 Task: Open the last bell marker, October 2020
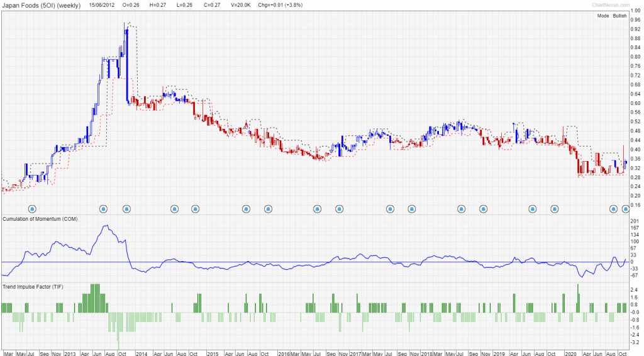point(625,209)
